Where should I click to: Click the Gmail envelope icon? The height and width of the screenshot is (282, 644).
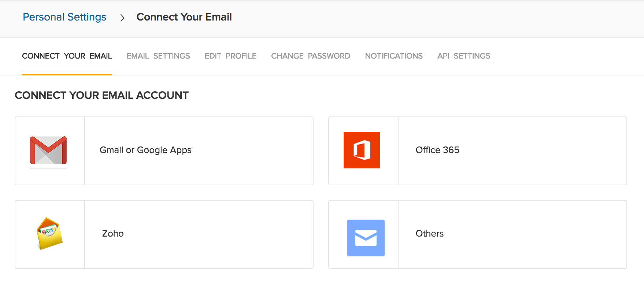[48, 150]
